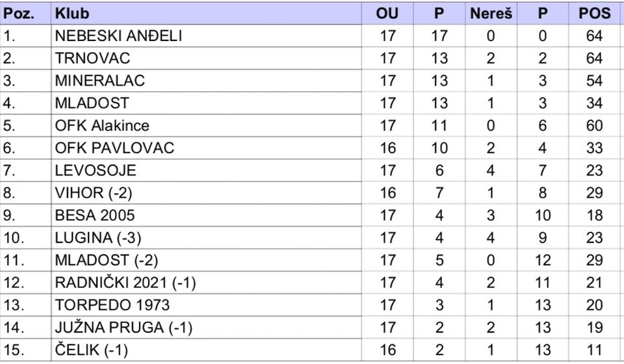
Task: Select the NEBESKI ANĐELI club cell
Action: tap(206, 36)
